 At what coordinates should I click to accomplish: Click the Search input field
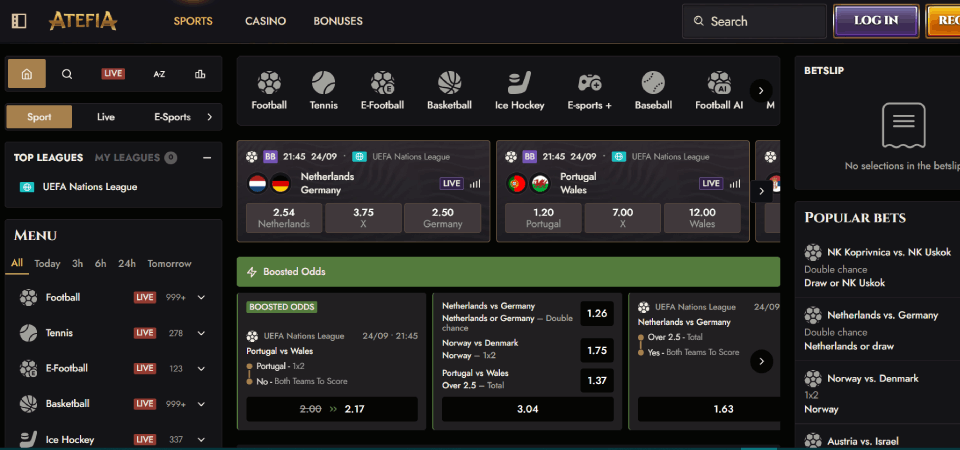point(754,21)
